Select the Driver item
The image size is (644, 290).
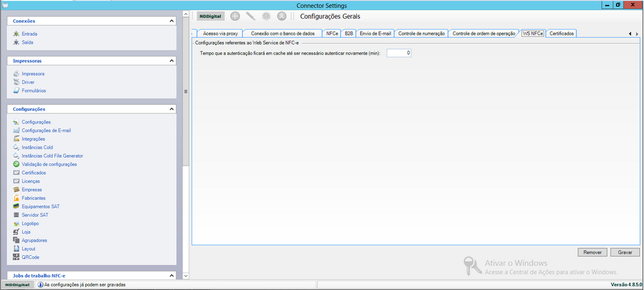(28, 82)
